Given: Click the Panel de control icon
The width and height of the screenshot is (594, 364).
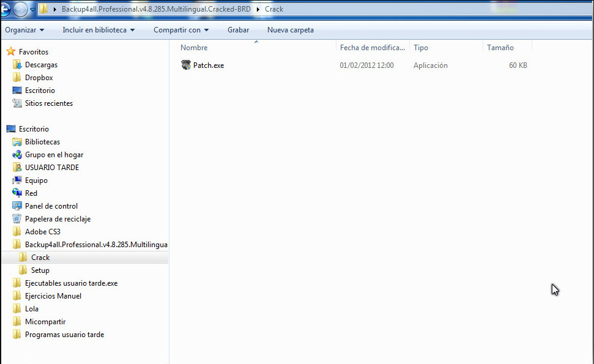Looking at the screenshot, I should tap(17, 206).
